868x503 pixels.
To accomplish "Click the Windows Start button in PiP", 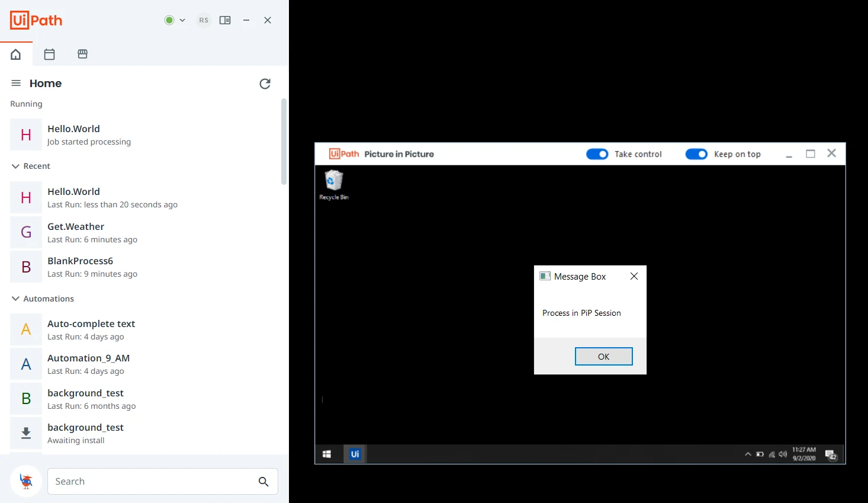I will coord(327,454).
